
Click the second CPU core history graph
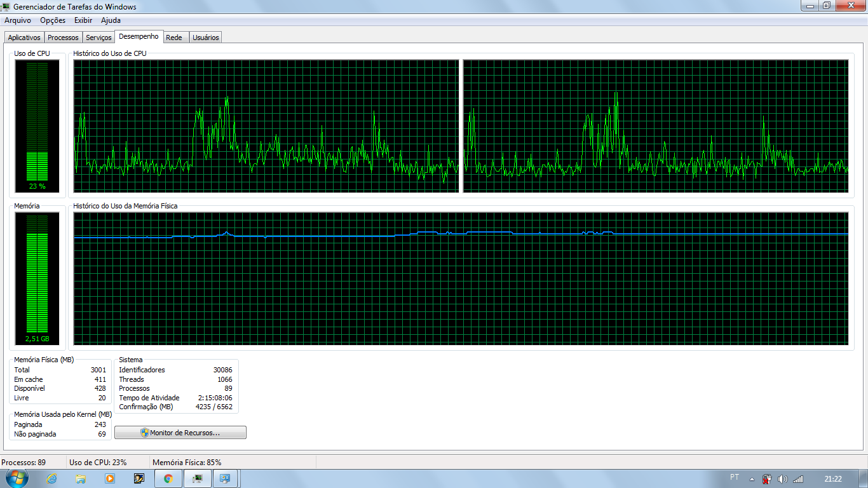click(656, 126)
